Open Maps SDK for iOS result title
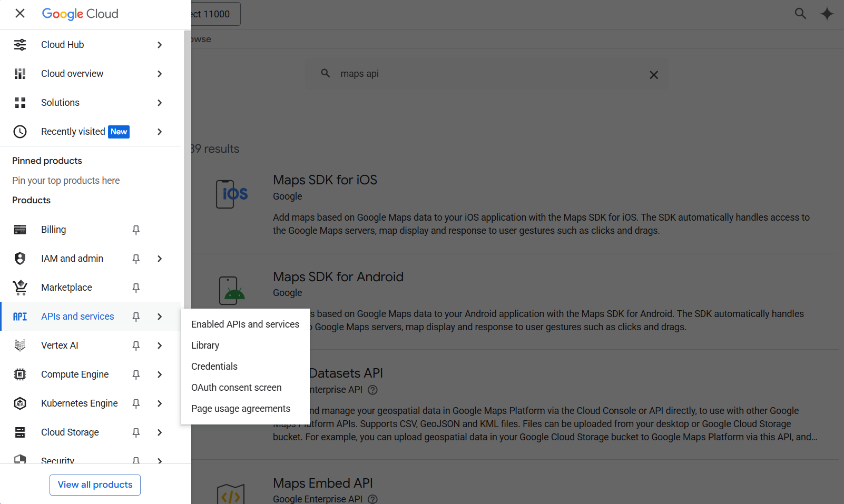 pos(325,180)
